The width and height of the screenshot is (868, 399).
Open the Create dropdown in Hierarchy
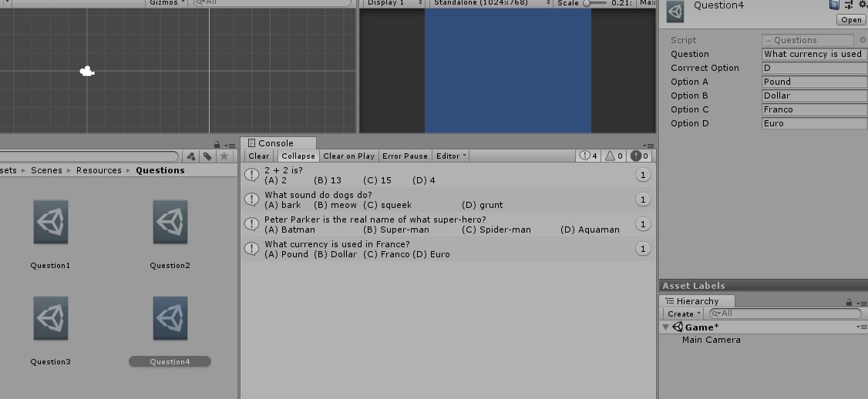coord(685,313)
